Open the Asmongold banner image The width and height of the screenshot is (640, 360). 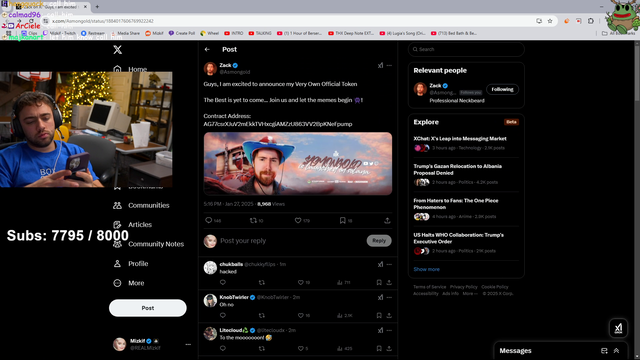pyautogui.click(x=298, y=163)
